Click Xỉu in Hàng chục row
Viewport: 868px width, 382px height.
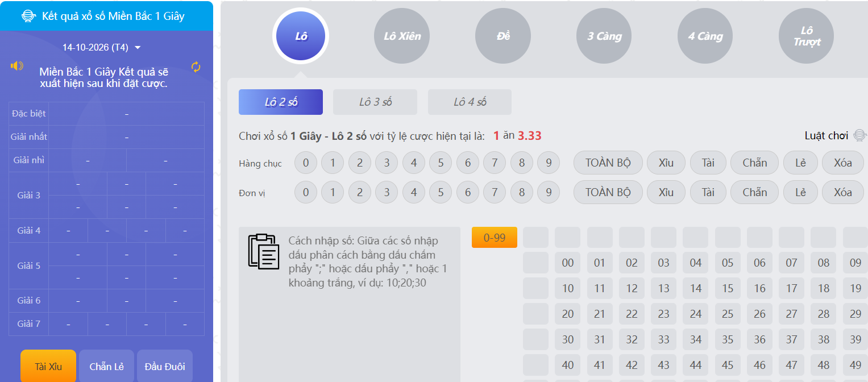coord(666,163)
